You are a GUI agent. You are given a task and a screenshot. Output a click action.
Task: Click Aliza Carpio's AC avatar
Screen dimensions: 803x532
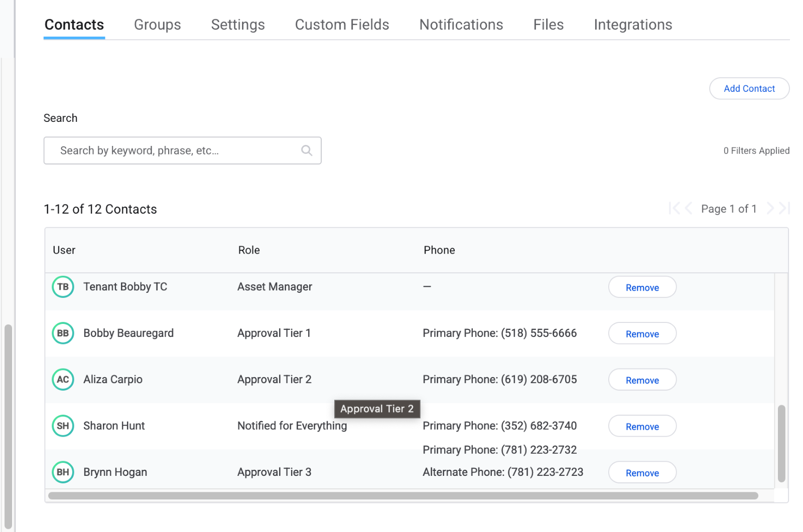[63, 380]
